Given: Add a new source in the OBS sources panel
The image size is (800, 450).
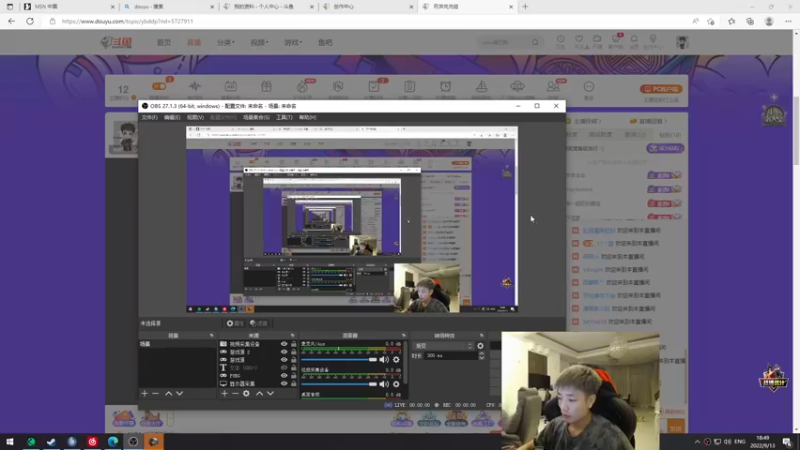Looking at the screenshot, I should (x=224, y=393).
